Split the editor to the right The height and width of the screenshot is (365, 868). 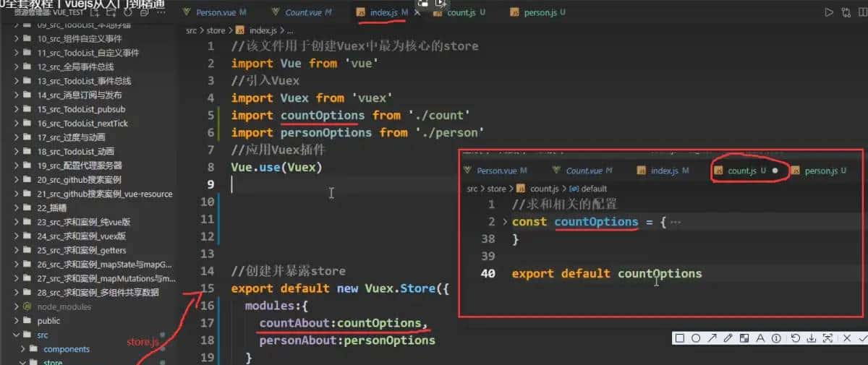tap(861, 12)
